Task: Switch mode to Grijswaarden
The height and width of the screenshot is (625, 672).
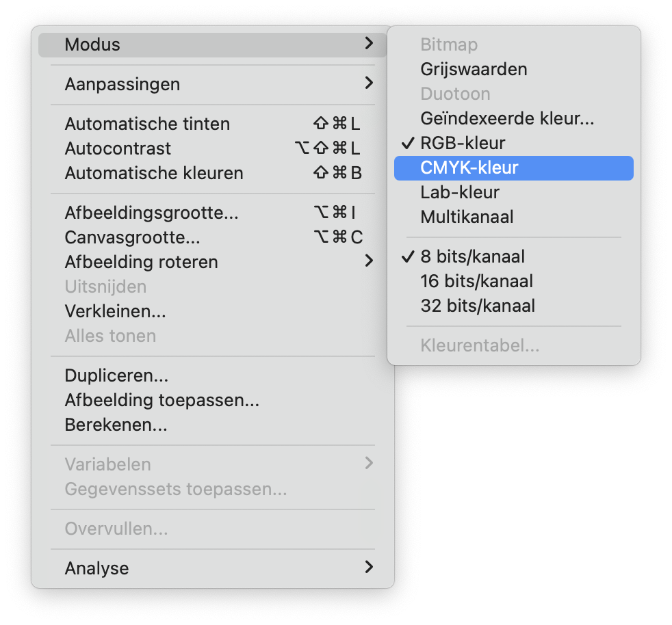Action: pyautogui.click(x=474, y=69)
